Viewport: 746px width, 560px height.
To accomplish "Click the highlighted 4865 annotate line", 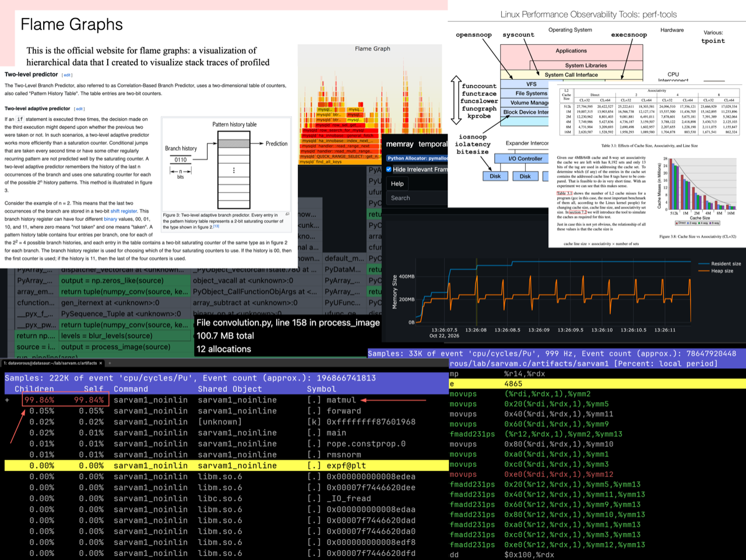I will (597, 383).
